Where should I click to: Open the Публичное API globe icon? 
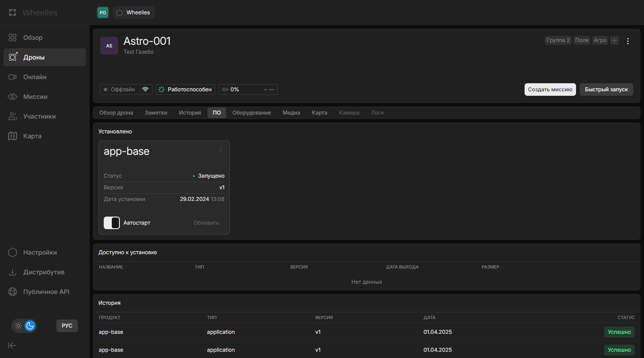coord(13,292)
